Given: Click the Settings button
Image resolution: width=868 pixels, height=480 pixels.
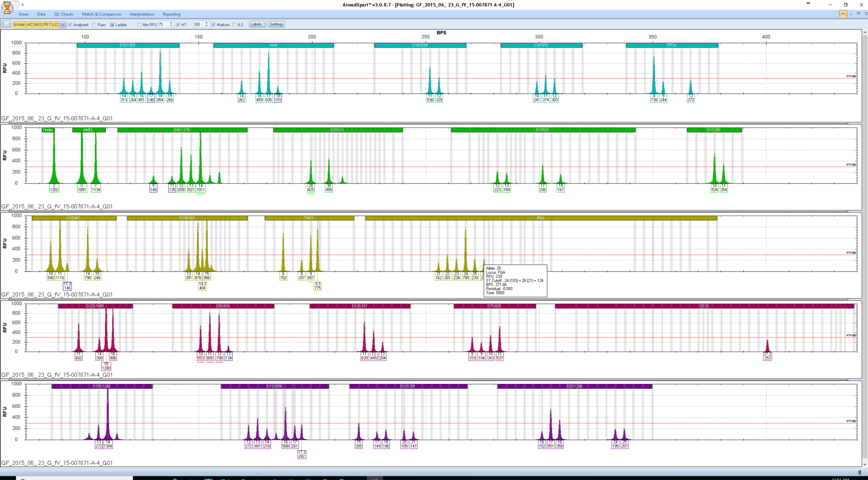Looking at the screenshot, I should point(276,24).
